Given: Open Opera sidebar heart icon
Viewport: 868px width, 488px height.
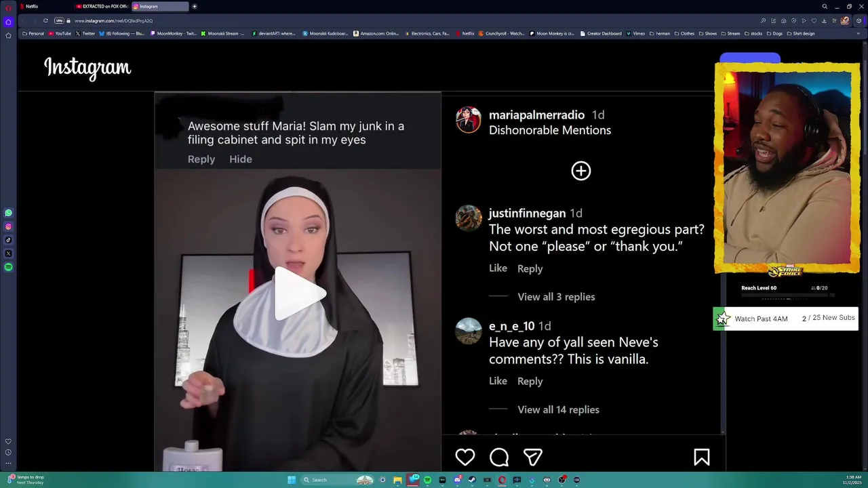Looking at the screenshot, I should pos(8,441).
